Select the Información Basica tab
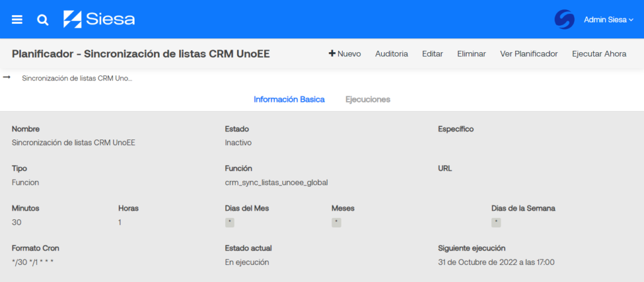This screenshot has width=644, height=282. [x=289, y=99]
